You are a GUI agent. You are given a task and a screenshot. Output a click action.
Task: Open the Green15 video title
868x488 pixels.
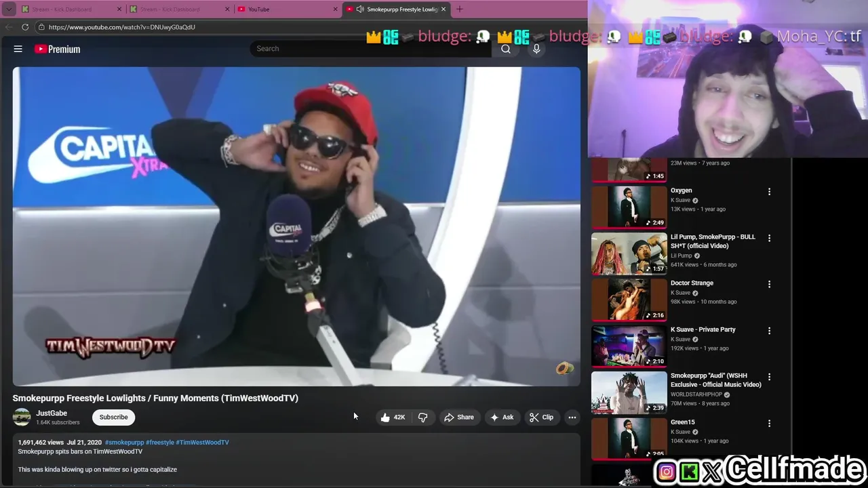coord(683,422)
